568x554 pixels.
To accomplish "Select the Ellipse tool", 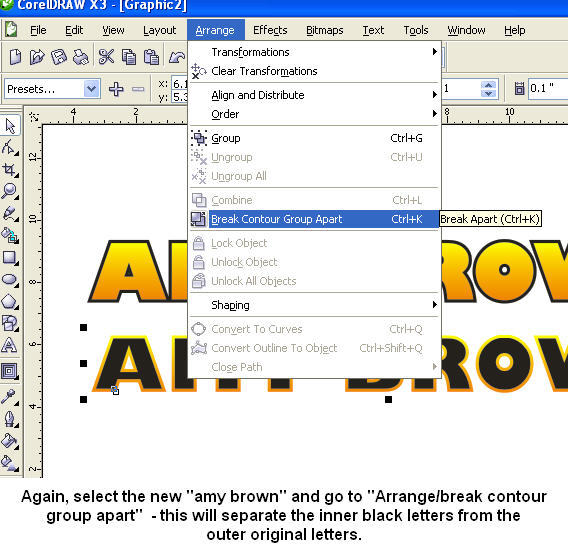I will coord(10,280).
